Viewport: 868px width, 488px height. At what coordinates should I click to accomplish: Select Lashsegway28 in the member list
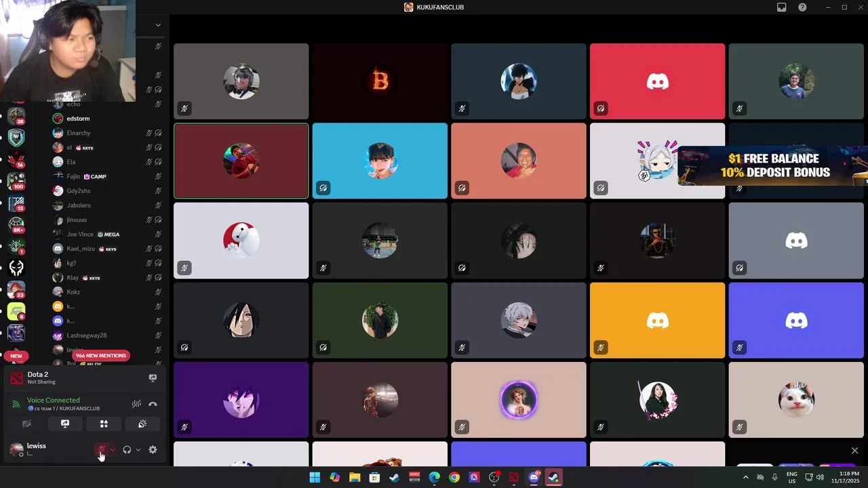pos(87,335)
